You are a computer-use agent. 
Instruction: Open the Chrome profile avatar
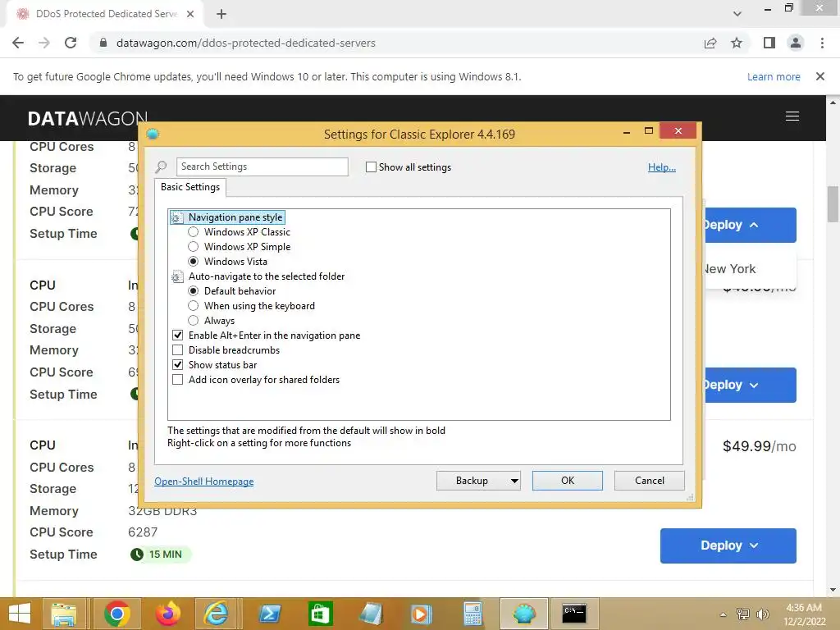tap(796, 43)
